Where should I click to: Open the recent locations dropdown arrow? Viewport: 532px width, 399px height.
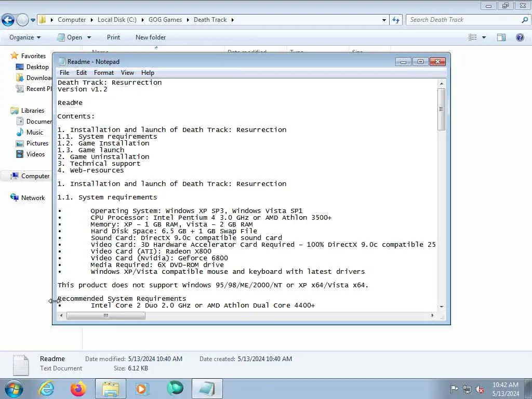33,20
